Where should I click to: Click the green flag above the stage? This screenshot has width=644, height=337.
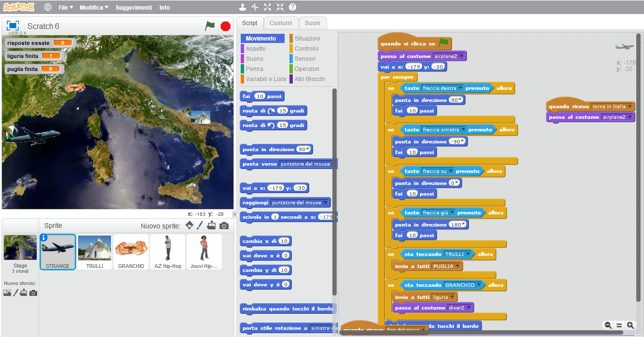pos(210,26)
